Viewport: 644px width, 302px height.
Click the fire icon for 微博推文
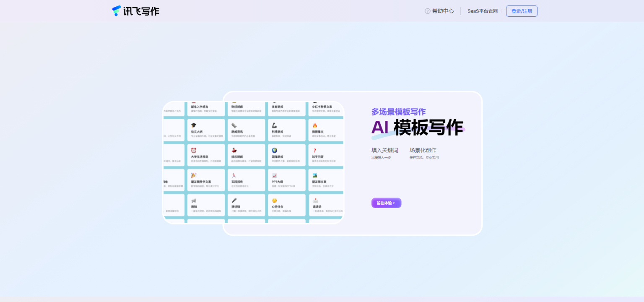(315, 125)
